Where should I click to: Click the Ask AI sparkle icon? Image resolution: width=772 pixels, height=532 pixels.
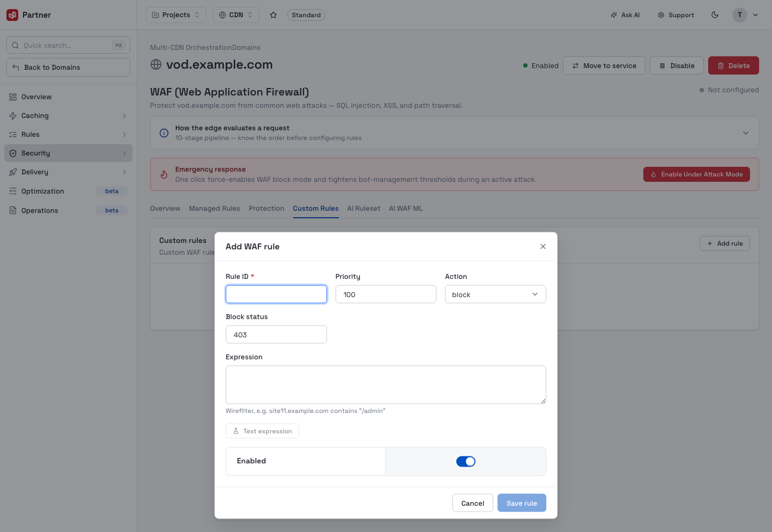pyautogui.click(x=614, y=15)
